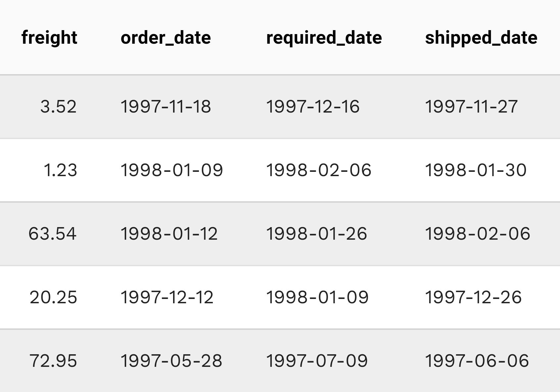560x392 pixels.
Task: Click shipped date cell 1997-12-26
Action: (473, 297)
